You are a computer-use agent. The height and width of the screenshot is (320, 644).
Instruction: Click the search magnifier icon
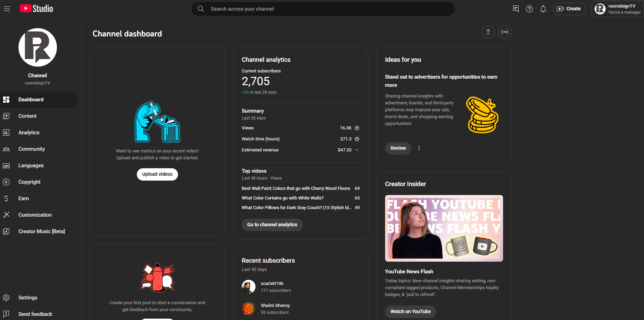point(201,9)
